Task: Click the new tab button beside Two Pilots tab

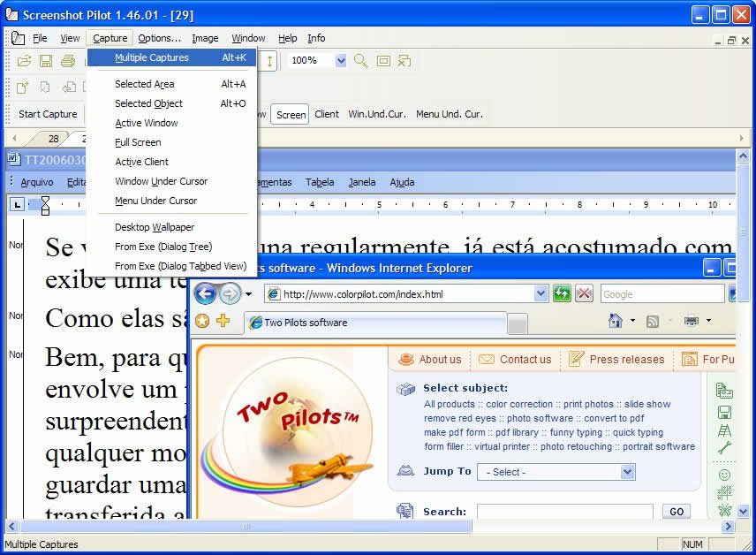Action: pos(518,323)
